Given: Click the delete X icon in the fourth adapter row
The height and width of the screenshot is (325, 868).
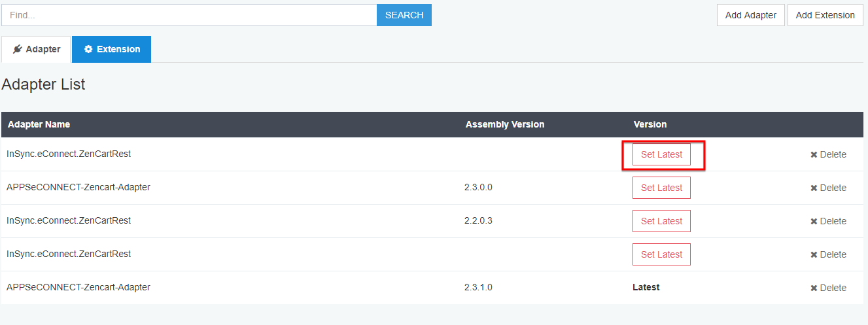Looking at the screenshot, I should 814,255.
